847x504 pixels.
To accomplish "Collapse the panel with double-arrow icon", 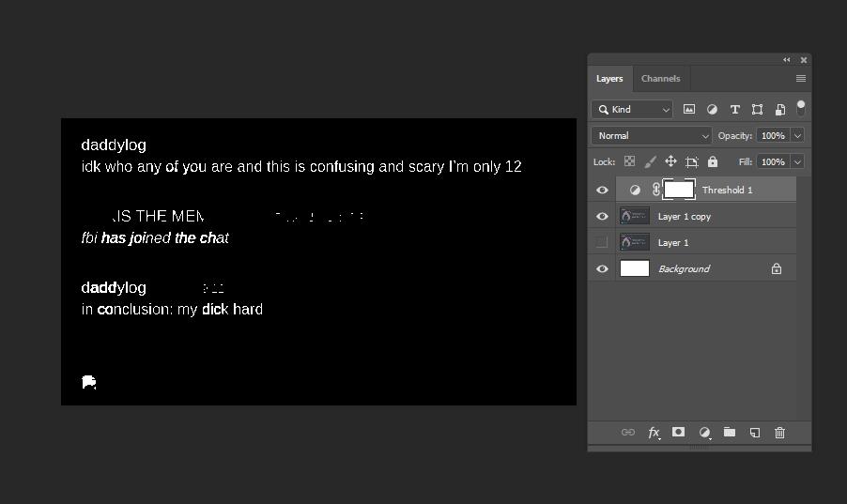I will (x=787, y=60).
